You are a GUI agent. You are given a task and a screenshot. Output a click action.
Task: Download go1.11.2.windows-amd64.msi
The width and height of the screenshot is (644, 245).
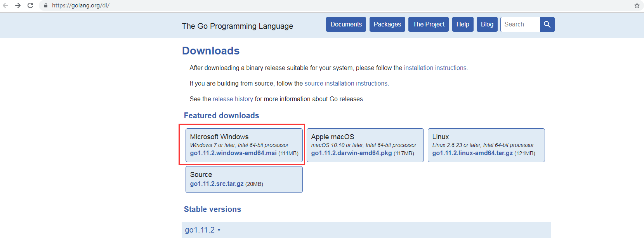[233, 153]
